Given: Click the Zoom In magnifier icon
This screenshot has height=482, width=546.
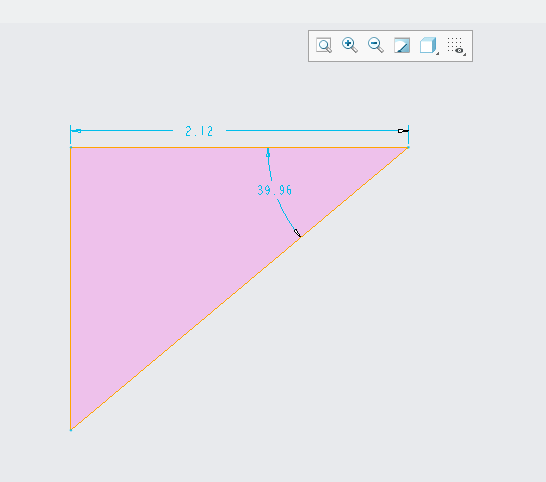Looking at the screenshot, I should point(350,45).
